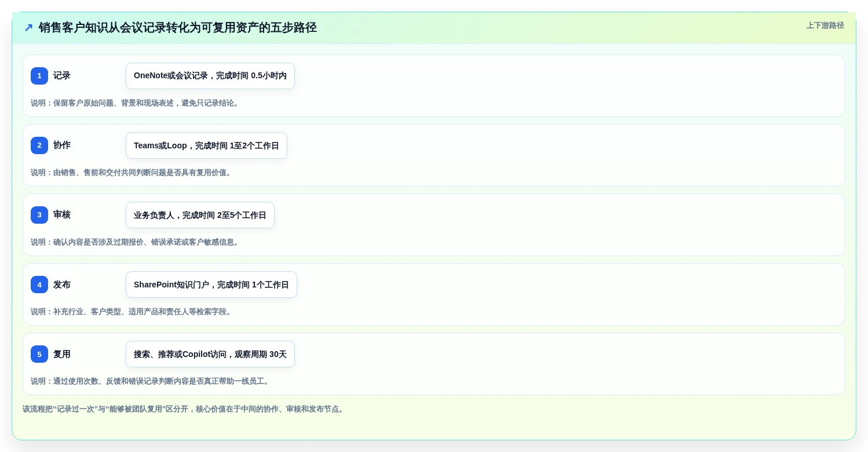Screen dimensions: 868x452
Task: Click the 记录 step label
Action: tap(62, 76)
